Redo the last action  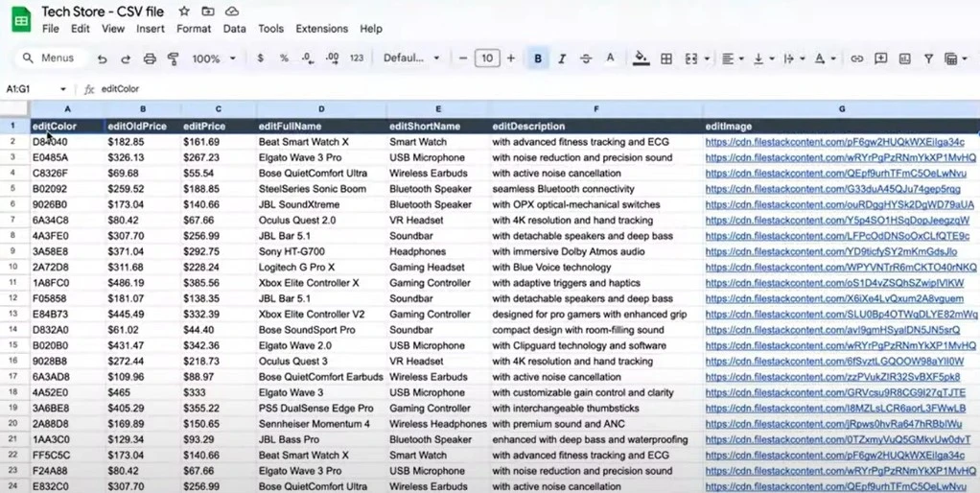[126, 59]
